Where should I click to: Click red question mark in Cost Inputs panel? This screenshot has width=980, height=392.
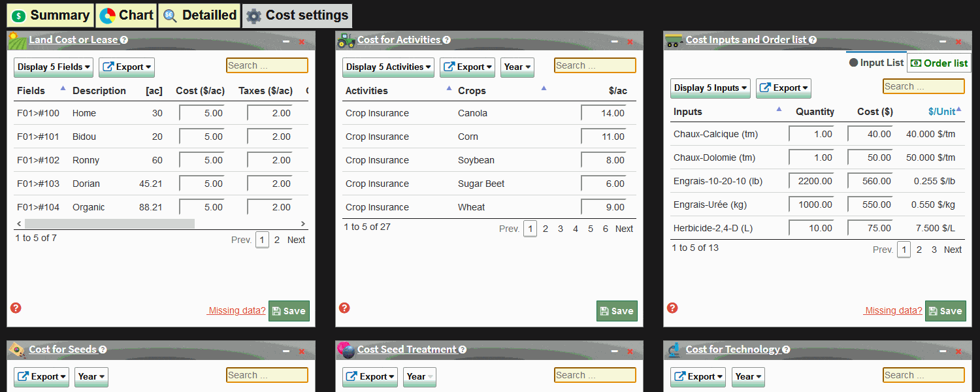pyautogui.click(x=672, y=308)
